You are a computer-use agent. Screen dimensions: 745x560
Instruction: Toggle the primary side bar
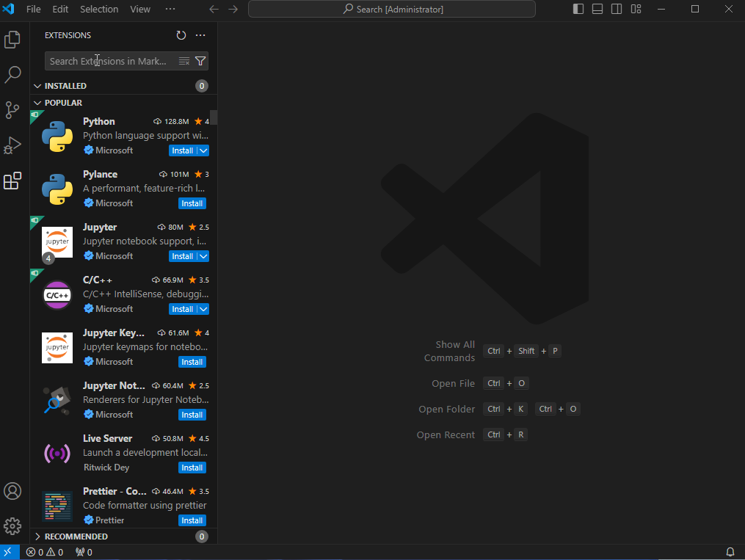pos(578,9)
